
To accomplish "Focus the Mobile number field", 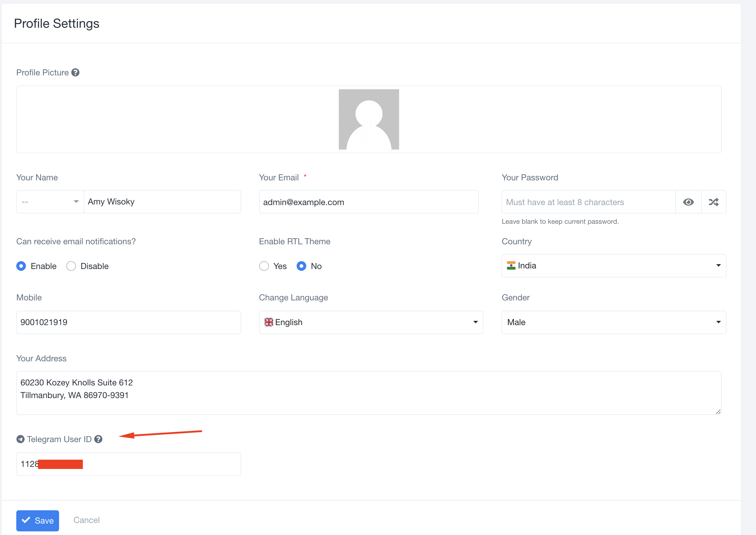I will tap(128, 322).
